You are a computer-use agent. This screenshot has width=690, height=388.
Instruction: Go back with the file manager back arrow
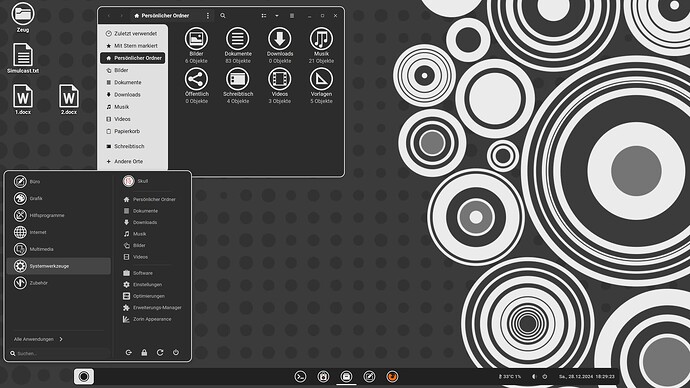109,16
